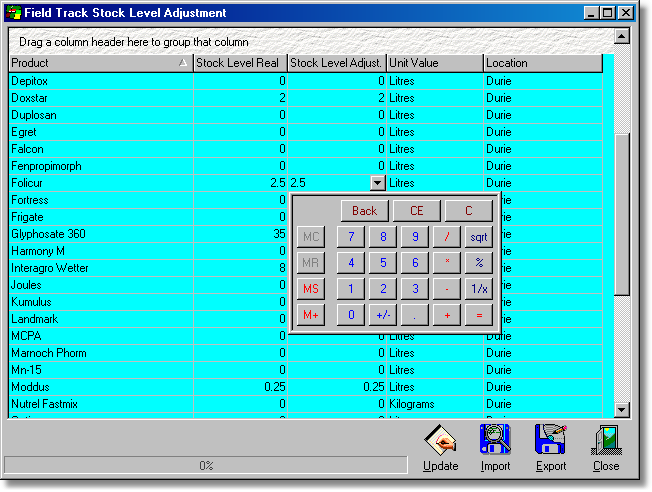
Task: Click the Export floppy disk icon
Action: pyautogui.click(x=551, y=439)
